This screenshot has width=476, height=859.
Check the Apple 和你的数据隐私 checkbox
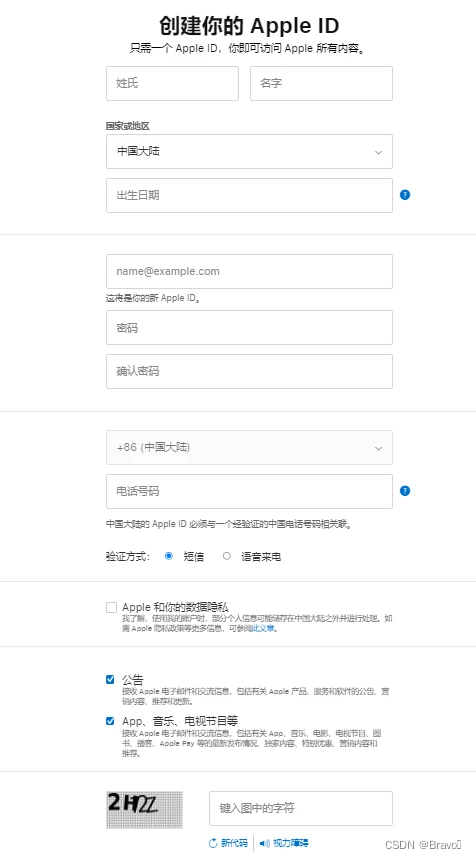112,608
